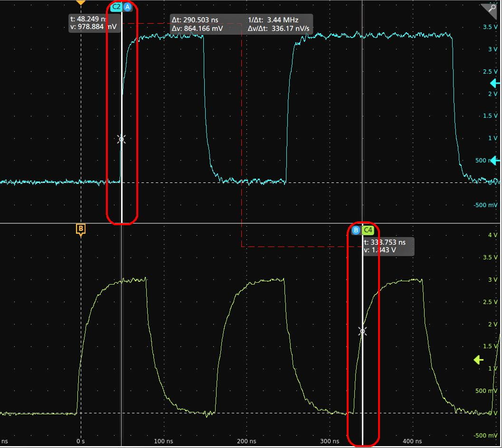Click cursor A crosshair on cyan waveform

tap(122, 139)
